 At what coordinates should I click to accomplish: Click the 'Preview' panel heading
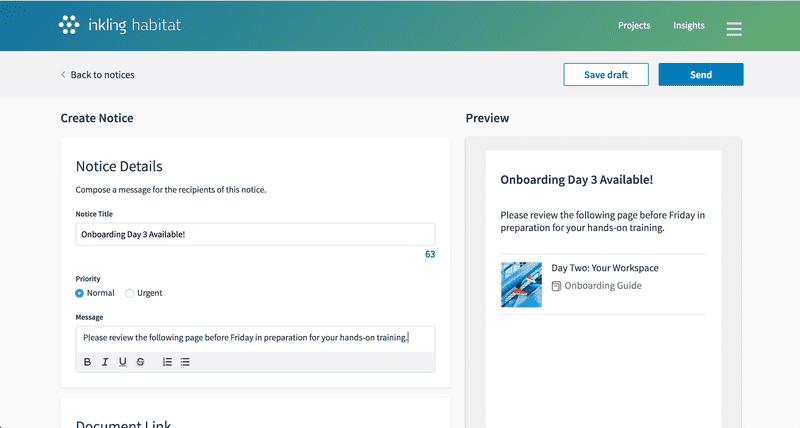click(x=487, y=118)
